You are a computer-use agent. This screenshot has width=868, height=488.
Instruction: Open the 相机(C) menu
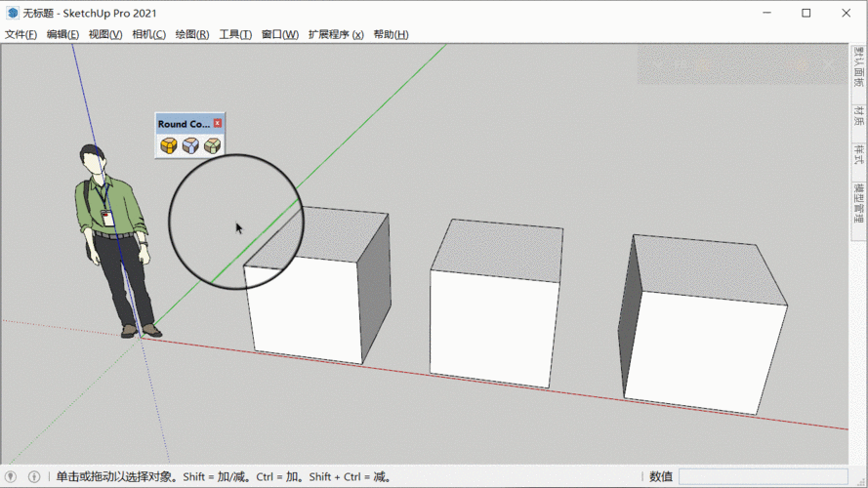(149, 34)
